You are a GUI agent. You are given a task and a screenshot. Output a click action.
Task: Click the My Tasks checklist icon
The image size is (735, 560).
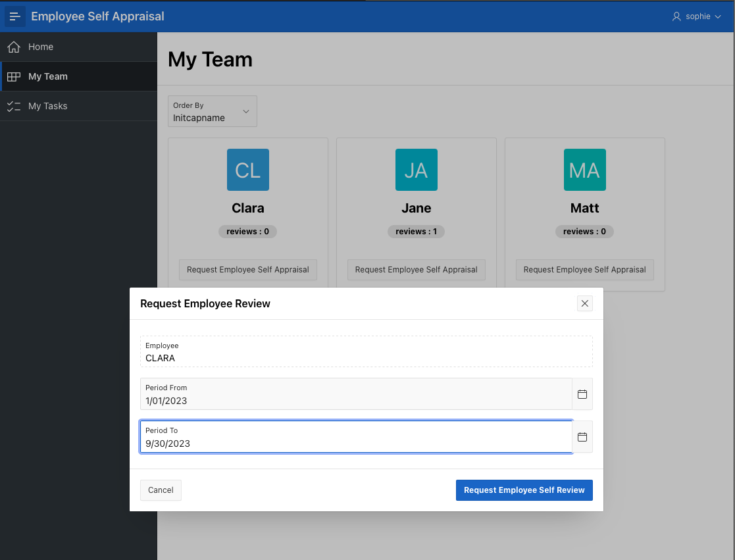pyautogui.click(x=14, y=106)
